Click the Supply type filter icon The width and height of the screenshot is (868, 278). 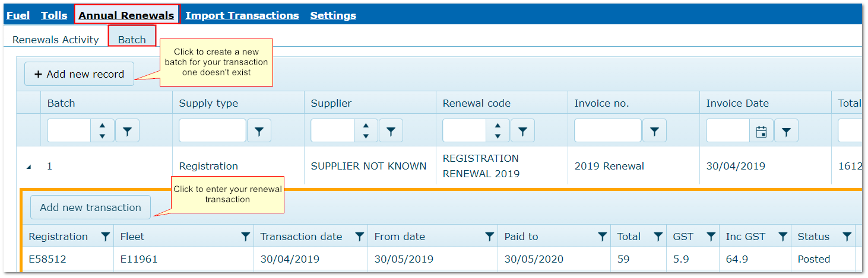pos(259,130)
